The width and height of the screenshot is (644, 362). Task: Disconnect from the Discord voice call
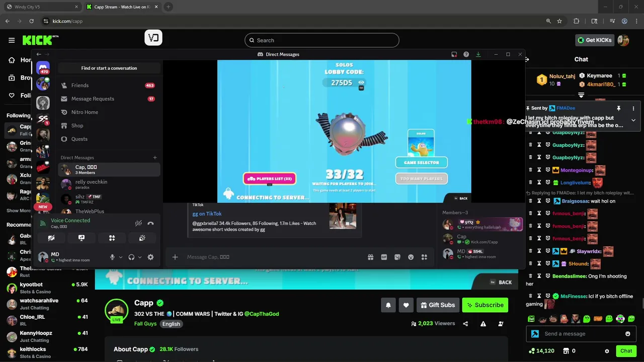150,223
